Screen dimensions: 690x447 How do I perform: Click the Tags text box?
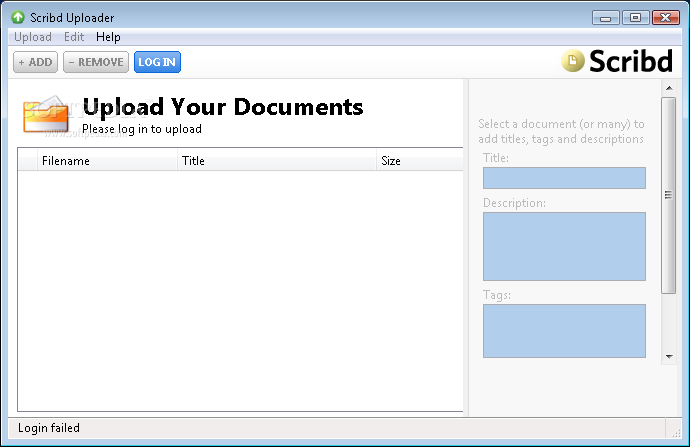tap(564, 331)
